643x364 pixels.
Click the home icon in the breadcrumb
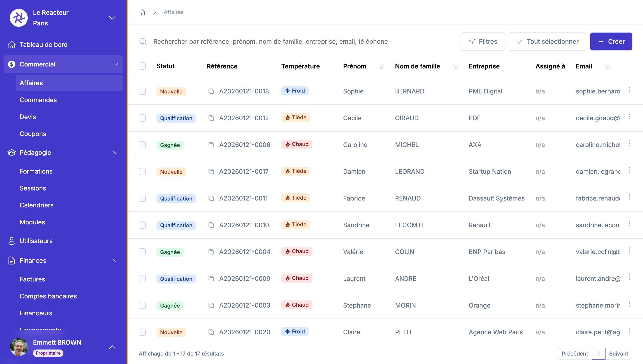(142, 12)
